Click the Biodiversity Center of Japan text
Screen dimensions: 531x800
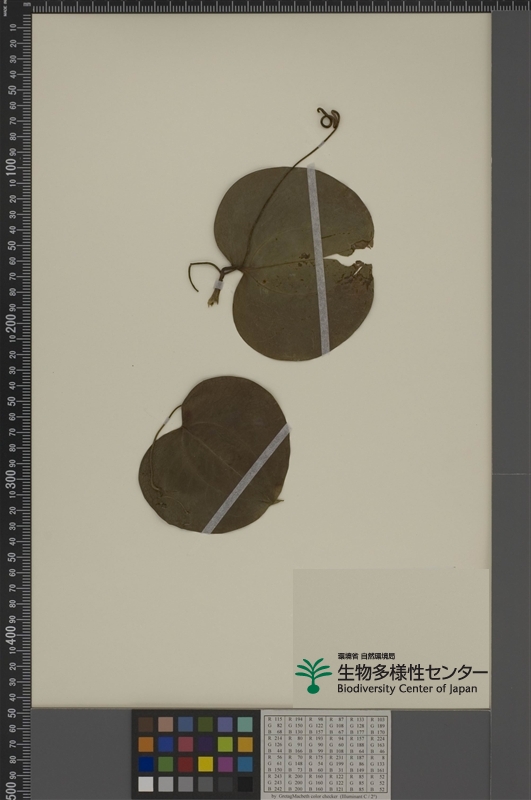pyautogui.click(x=407, y=689)
